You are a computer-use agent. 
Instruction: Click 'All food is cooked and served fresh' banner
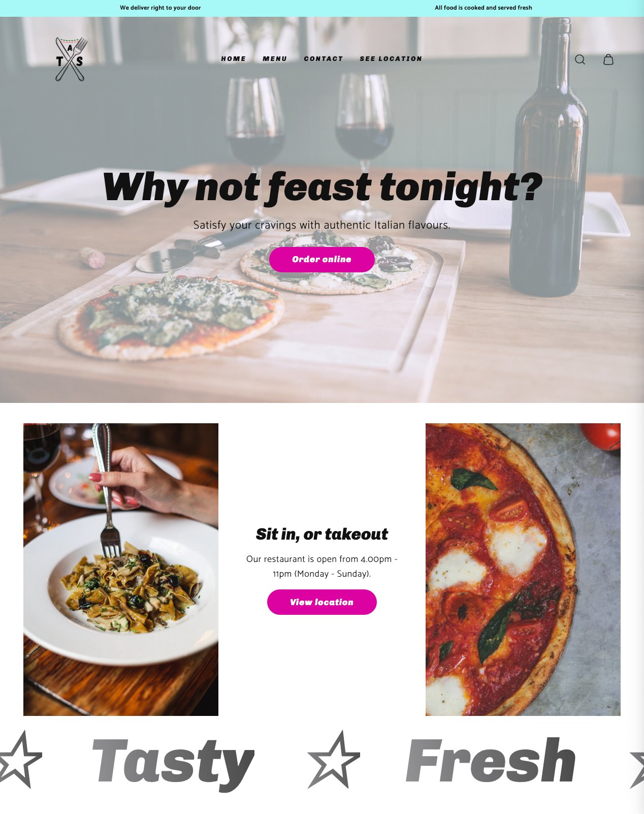[484, 8]
